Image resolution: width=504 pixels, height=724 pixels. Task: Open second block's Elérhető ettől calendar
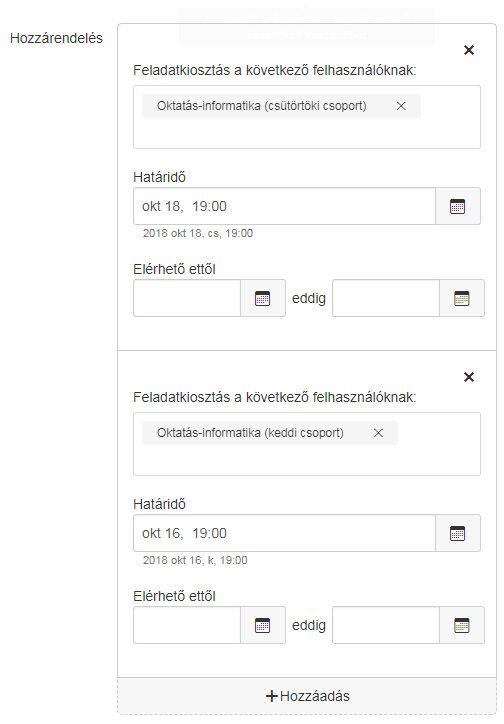pyautogui.click(x=263, y=625)
